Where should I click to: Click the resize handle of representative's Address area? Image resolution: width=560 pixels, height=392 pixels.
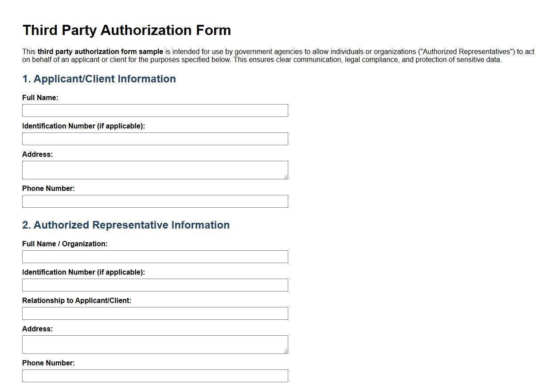click(286, 351)
